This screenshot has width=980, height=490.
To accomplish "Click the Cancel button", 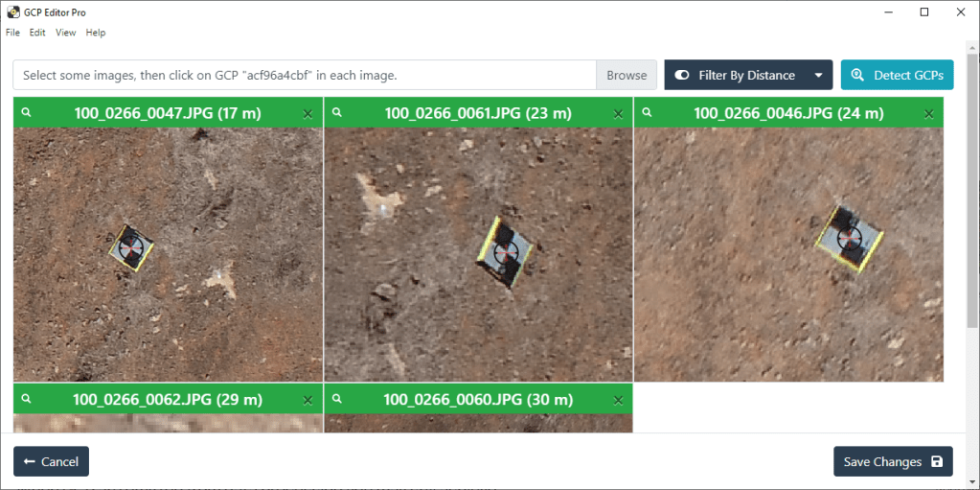I will pyautogui.click(x=51, y=462).
